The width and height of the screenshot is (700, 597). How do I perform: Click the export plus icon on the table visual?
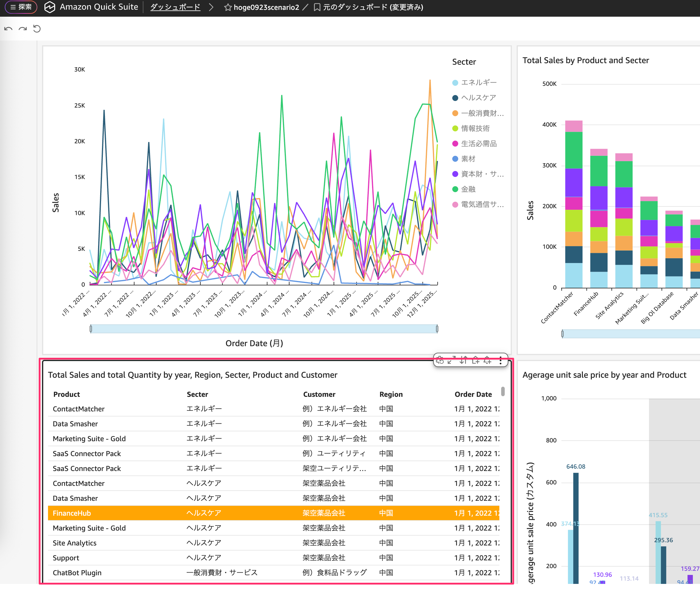(x=476, y=360)
